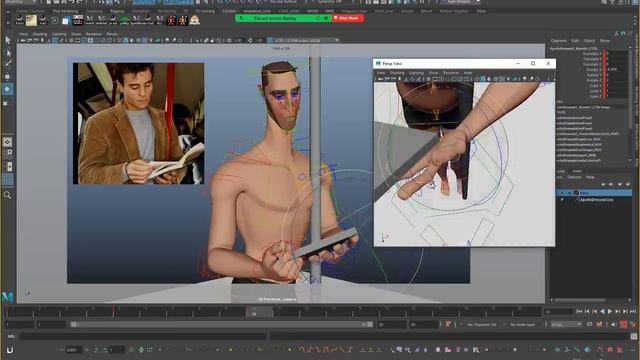This screenshot has height=360, width=640.
Task: Open the No Anim Layer dropdown
Action: tap(523, 324)
